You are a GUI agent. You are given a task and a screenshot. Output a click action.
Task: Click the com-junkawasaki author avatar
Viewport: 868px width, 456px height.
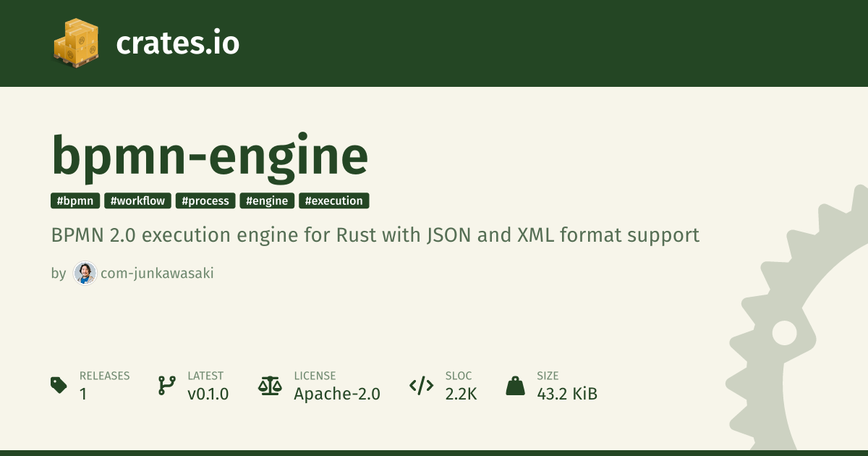click(x=85, y=274)
